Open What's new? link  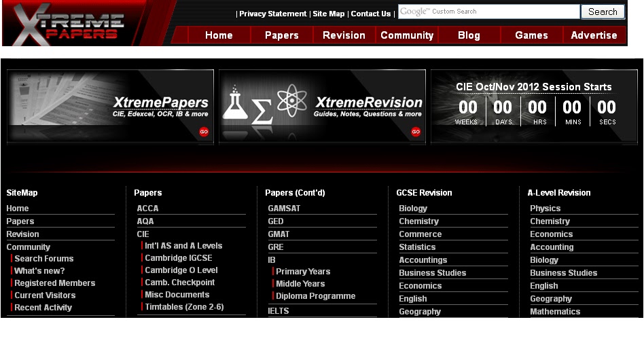(39, 271)
